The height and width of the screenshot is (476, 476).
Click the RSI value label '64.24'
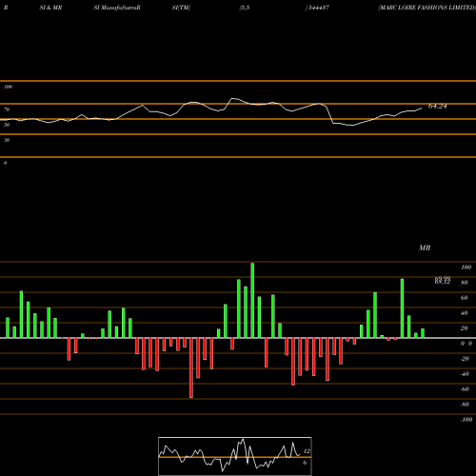tap(438, 107)
